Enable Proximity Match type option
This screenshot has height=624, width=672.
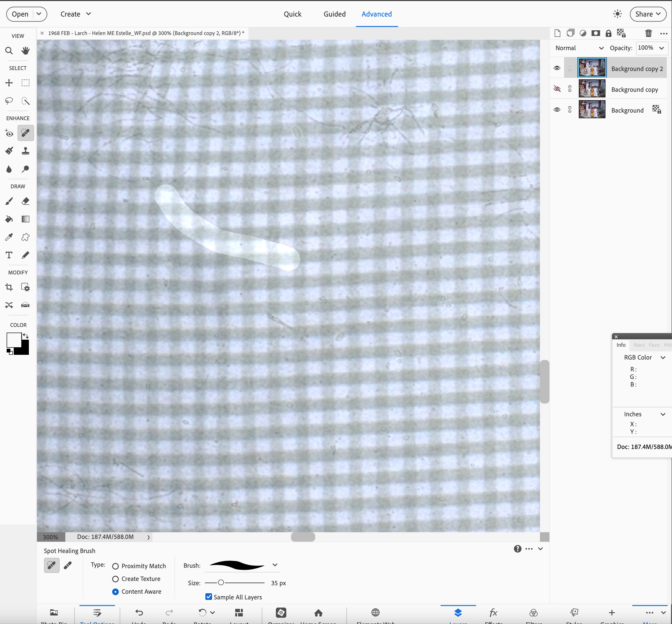click(x=115, y=566)
